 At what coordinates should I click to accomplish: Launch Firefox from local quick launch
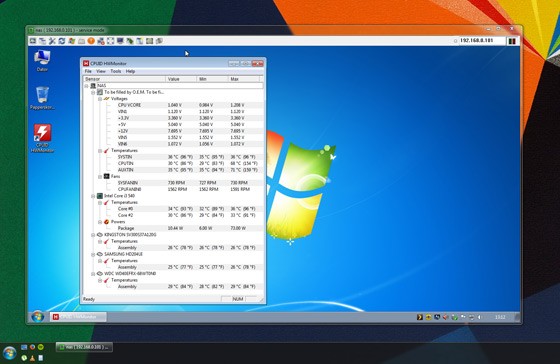click(x=32, y=347)
